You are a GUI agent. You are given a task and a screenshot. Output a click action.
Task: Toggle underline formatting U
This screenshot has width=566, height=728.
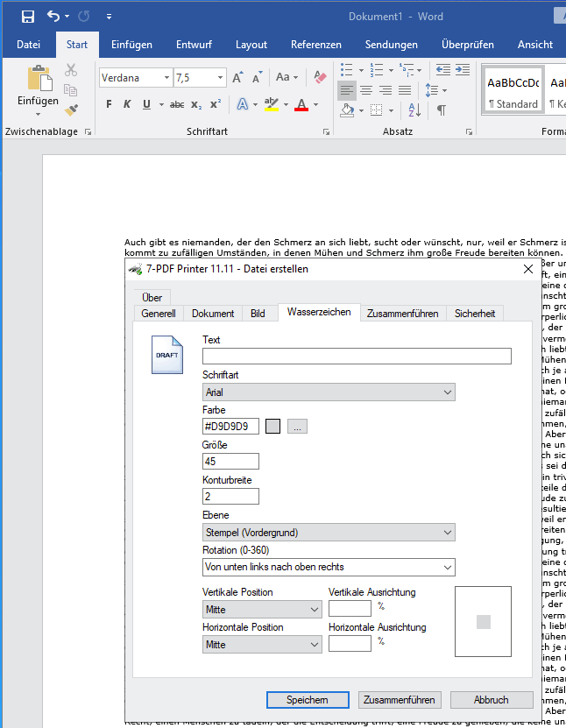[x=146, y=104]
